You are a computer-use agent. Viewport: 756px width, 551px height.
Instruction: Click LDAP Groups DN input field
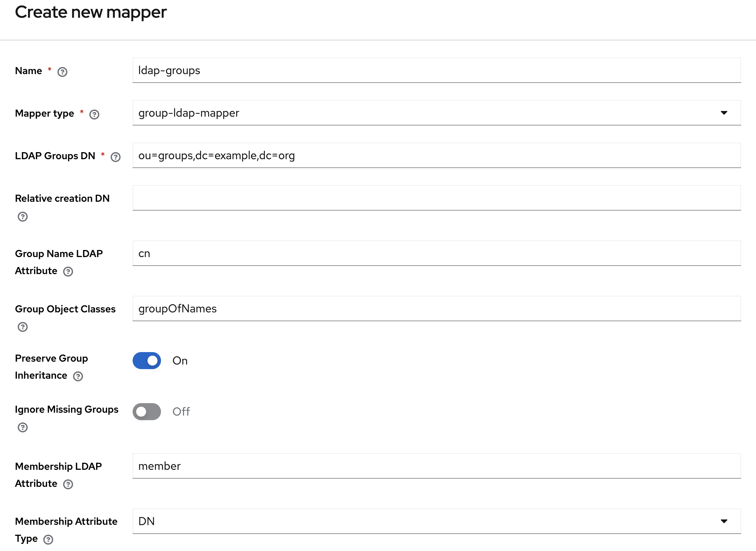(x=436, y=155)
